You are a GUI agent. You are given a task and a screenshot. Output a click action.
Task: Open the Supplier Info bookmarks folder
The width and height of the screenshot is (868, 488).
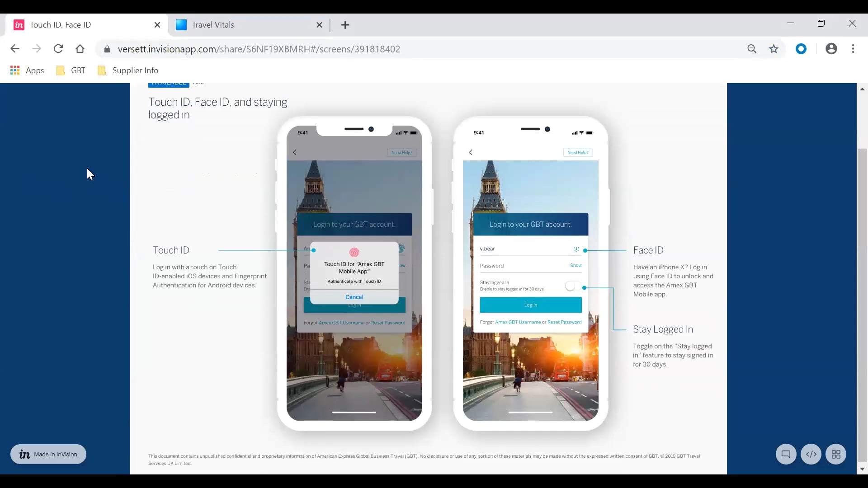tap(128, 70)
